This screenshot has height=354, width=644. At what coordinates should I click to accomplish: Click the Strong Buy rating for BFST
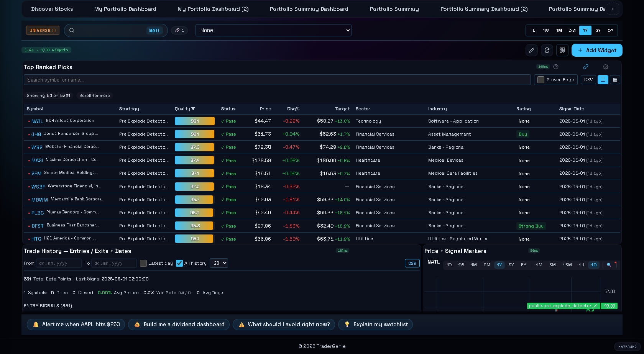click(531, 226)
